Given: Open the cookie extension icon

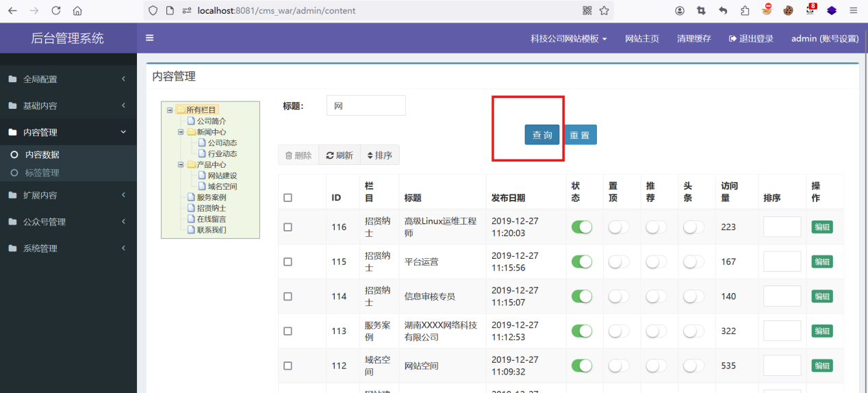Looking at the screenshot, I should [x=789, y=11].
